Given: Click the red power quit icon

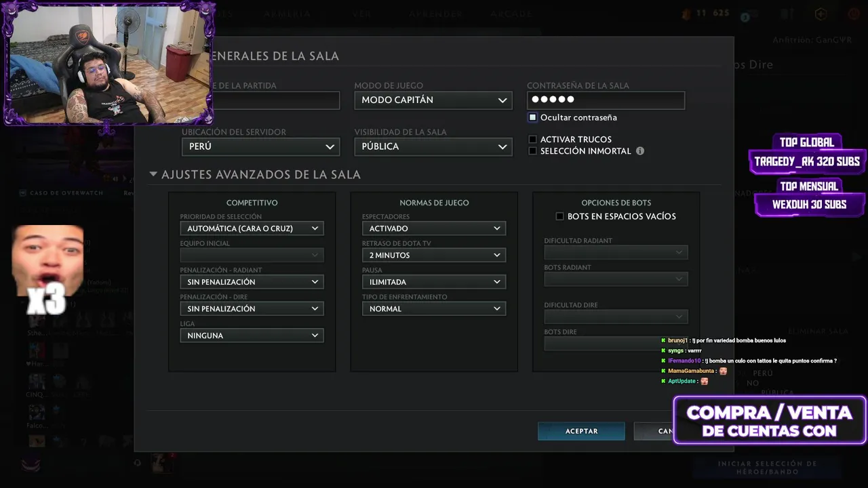Looking at the screenshot, I should tap(853, 14).
